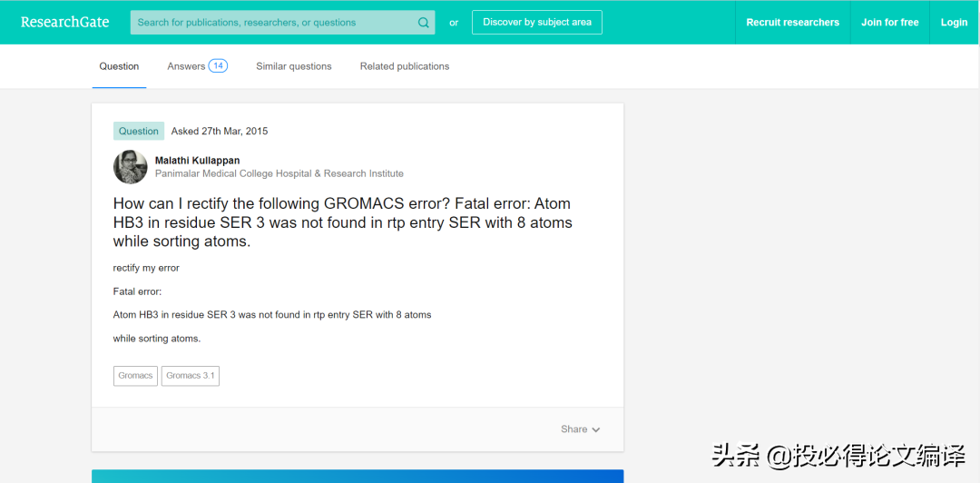Open the GROMACS error question title
The image size is (980, 483).
click(x=342, y=222)
